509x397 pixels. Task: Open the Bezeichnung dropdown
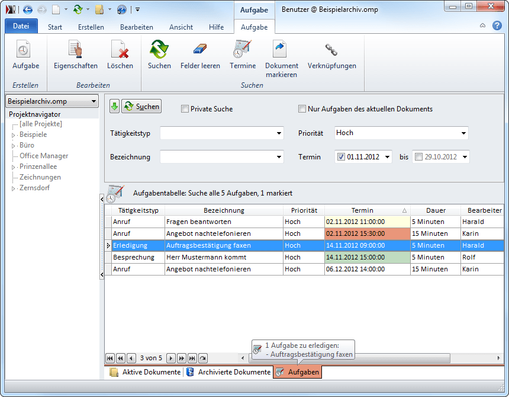(279, 157)
